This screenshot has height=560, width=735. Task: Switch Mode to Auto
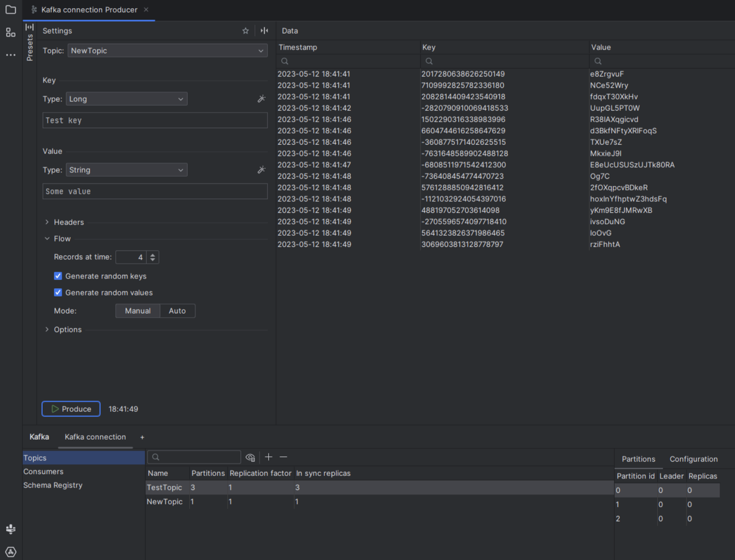point(177,311)
